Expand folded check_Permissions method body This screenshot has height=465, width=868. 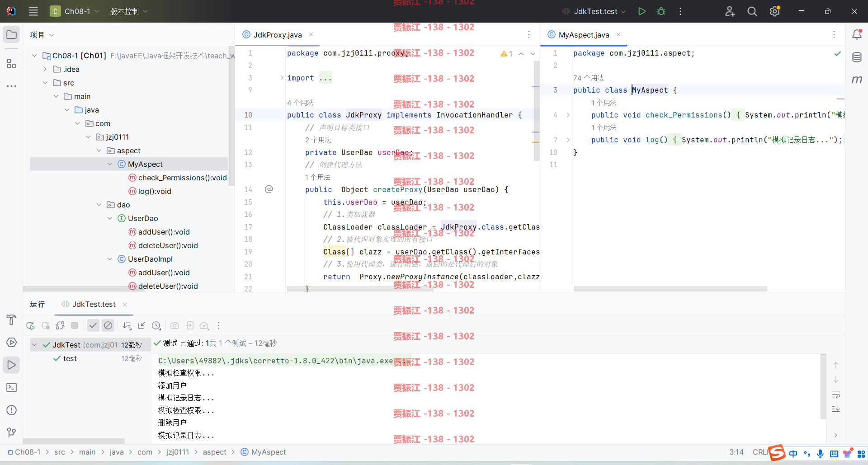coord(568,115)
